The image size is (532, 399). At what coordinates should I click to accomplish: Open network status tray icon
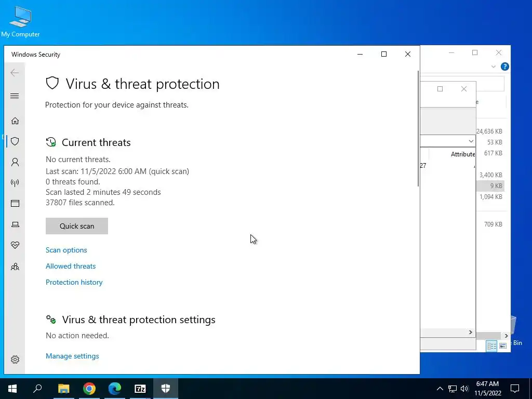pos(453,389)
